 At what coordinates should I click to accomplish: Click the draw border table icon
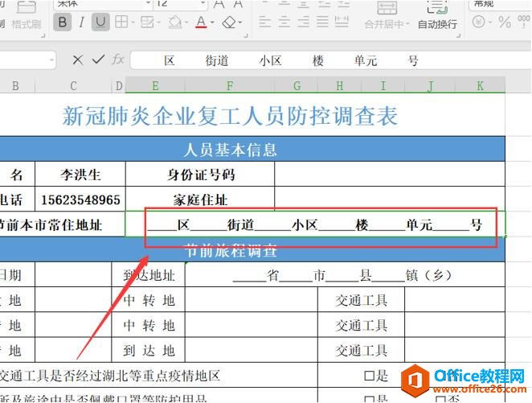tap(147, 22)
